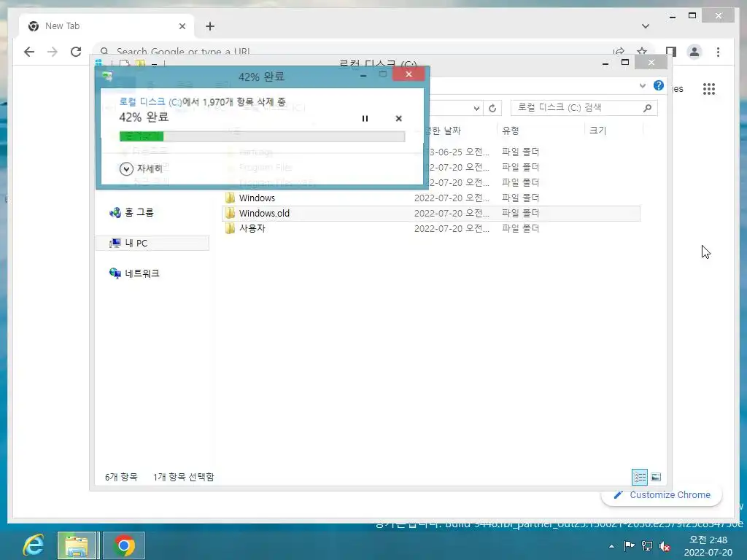This screenshot has height=560, width=747.
Task: Open the address bar history dropdown
Action: pos(476,108)
